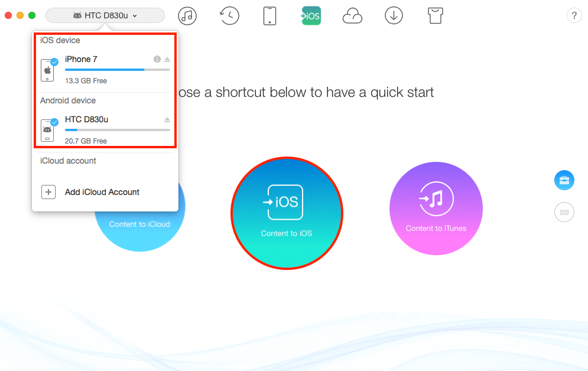Click the Add iCloud Account plus icon
588x371 pixels.
tap(48, 192)
